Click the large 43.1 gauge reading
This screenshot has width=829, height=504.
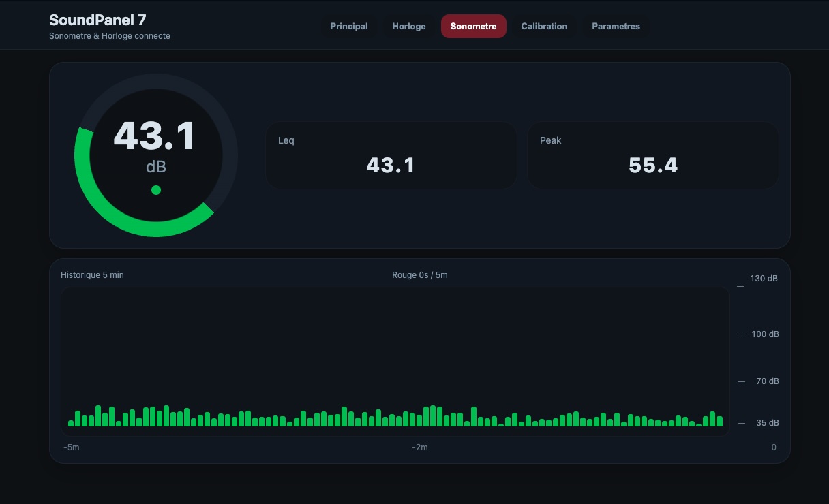click(155, 136)
